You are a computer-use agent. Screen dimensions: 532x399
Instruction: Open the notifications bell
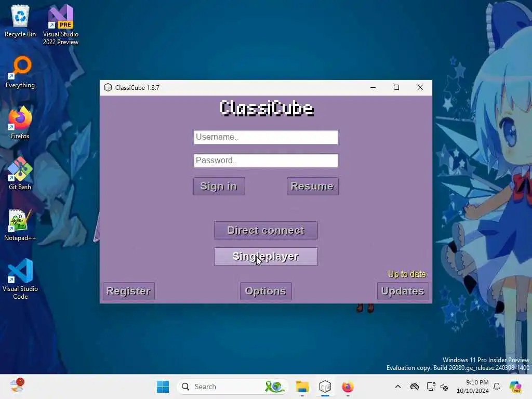click(x=497, y=387)
